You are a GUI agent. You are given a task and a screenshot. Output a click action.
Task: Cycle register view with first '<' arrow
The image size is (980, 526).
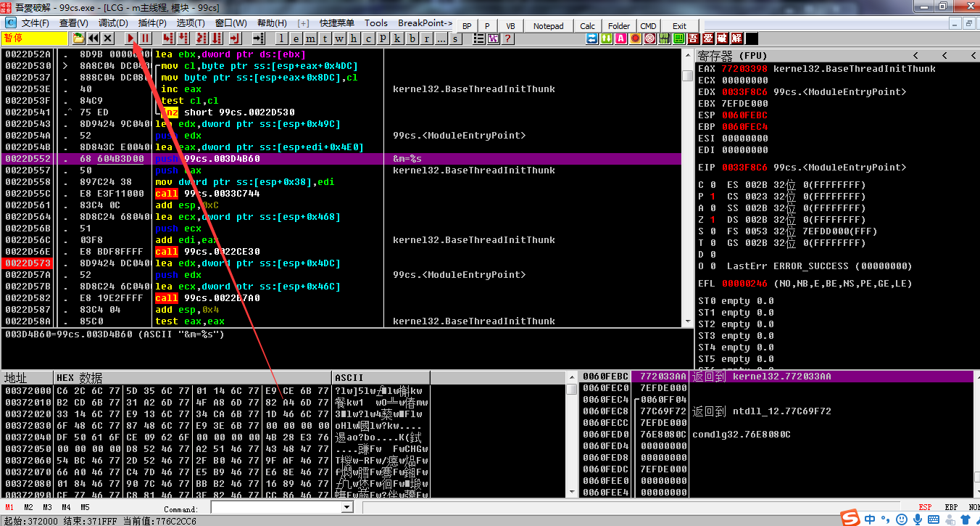916,56
